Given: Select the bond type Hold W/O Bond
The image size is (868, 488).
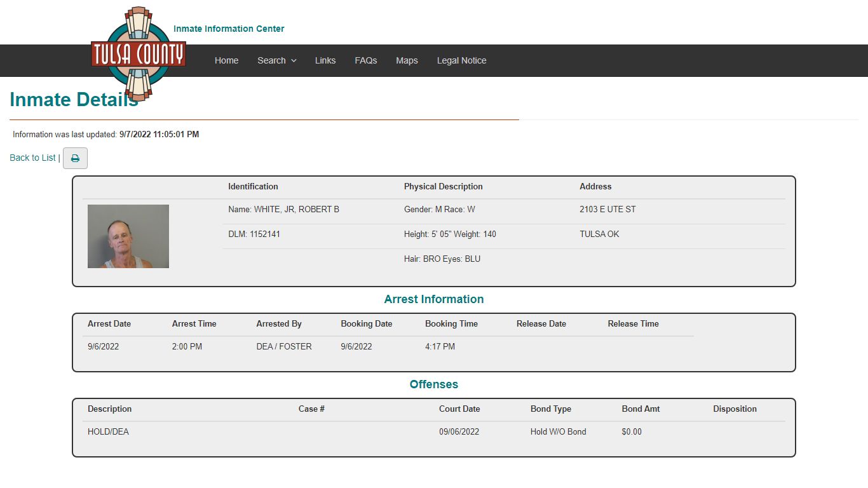Looking at the screenshot, I should pyautogui.click(x=559, y=431).
